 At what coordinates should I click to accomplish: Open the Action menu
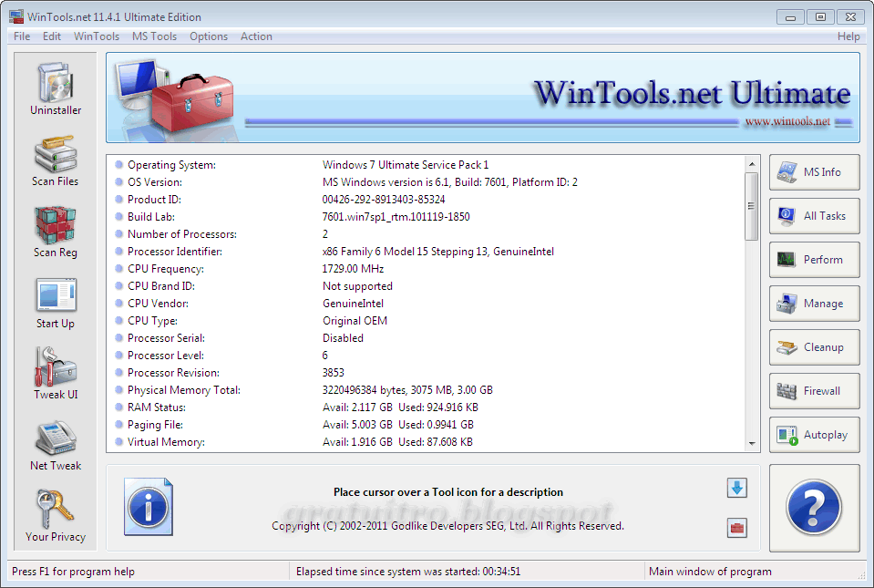256,36
